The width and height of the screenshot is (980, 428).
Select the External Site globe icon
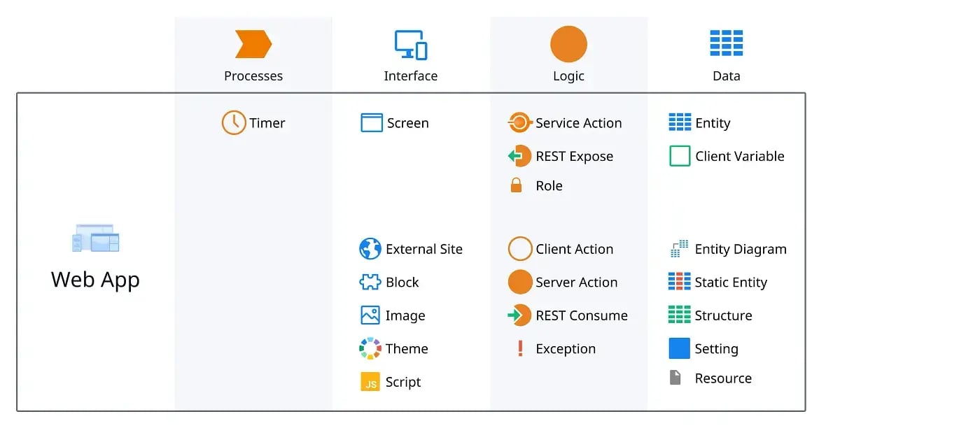(x=370, y=249)
